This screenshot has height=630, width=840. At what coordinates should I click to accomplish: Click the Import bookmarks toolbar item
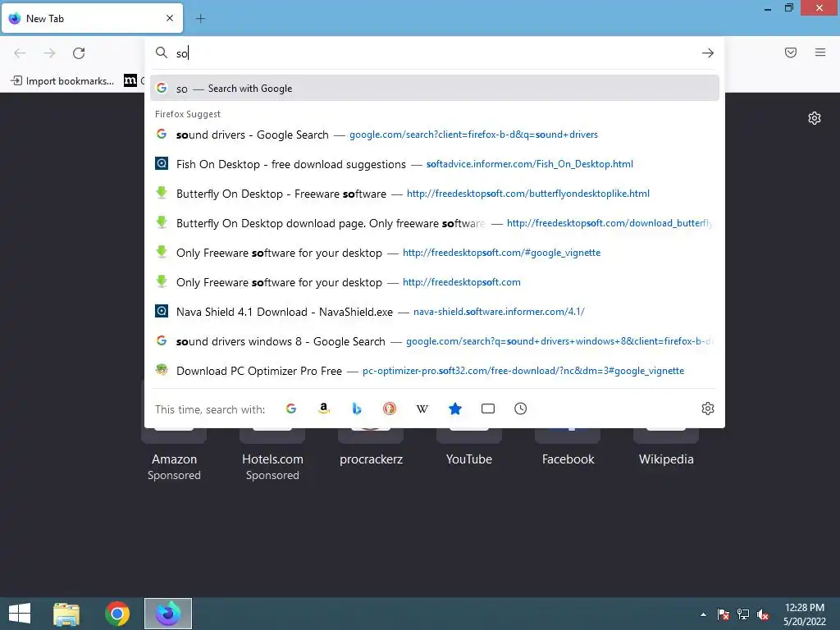(x=62, y=81)
